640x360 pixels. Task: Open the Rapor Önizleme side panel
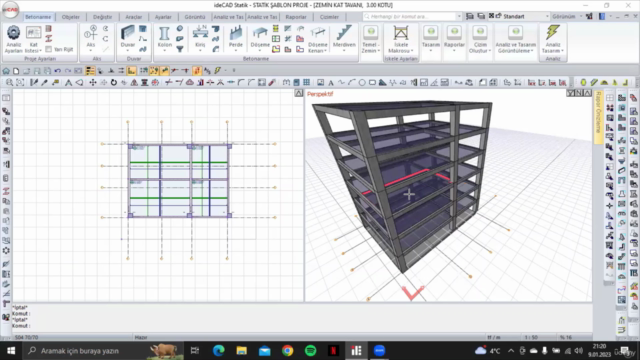point(598,117)
